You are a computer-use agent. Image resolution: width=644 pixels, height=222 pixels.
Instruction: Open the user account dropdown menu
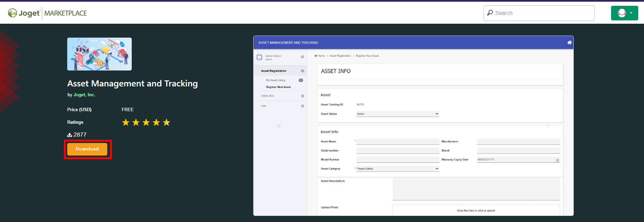click(x=624, y=13)
